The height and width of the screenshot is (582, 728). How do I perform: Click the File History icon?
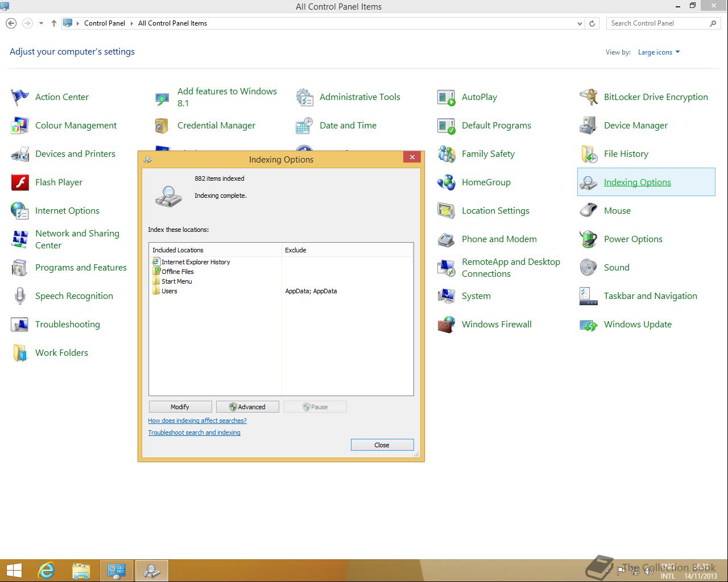point(589,154)
